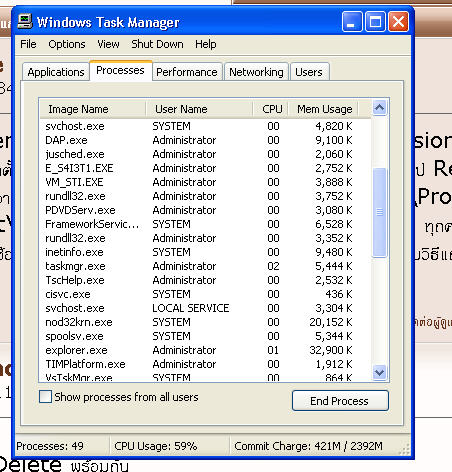Click the 20,152 K memory value
This screenshot has width=452, height=472.
[x=331, y=322]
